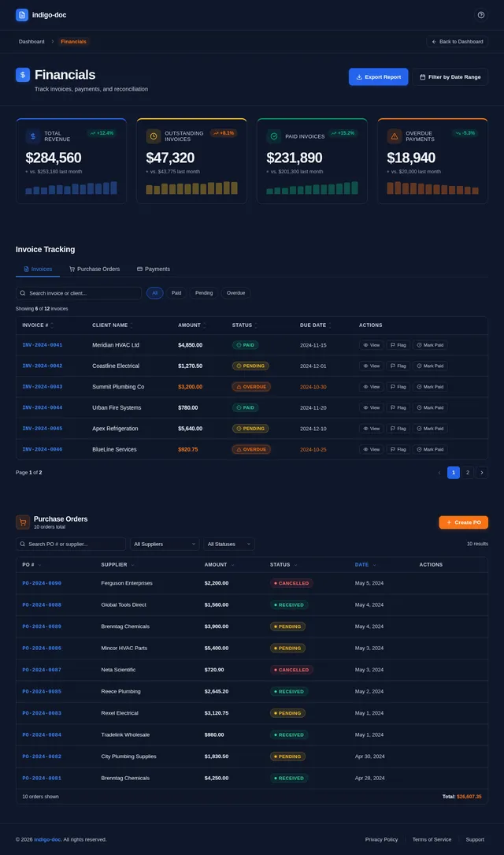Switch to the Payments tab

pyautogui.click(x=153, y=269)
